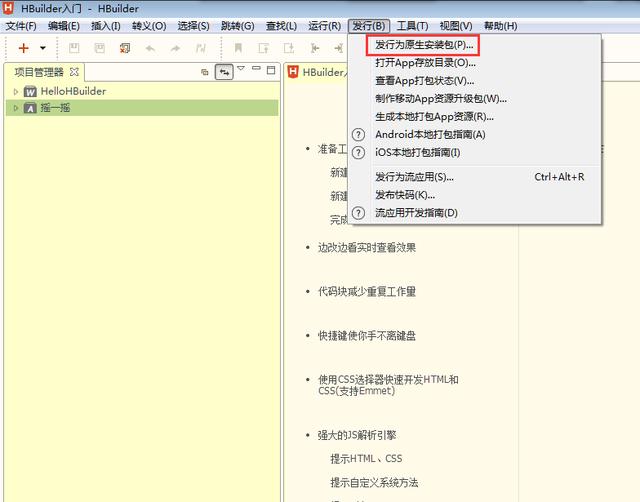Open the 选择(S) menu
640x502 pixels.
(193, 26)
